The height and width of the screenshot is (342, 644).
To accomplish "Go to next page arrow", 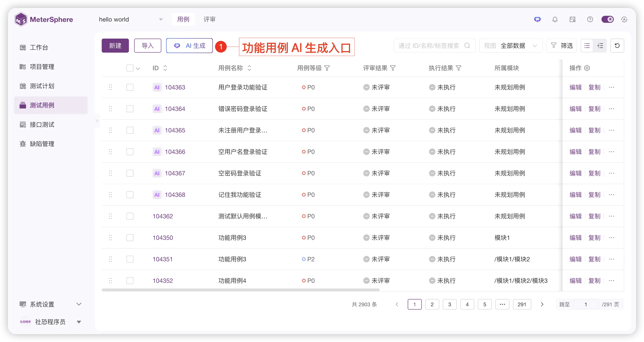I will pos(542,304).
